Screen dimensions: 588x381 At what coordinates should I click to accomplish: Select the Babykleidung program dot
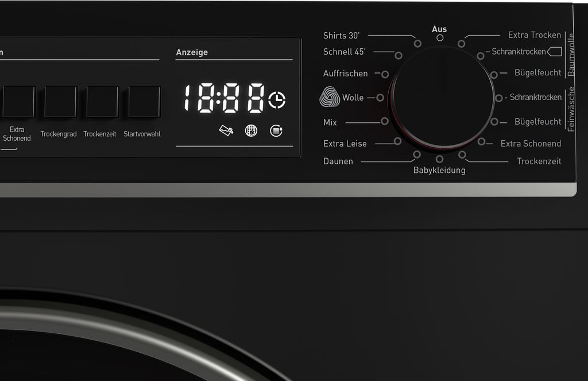pos(439,159)
